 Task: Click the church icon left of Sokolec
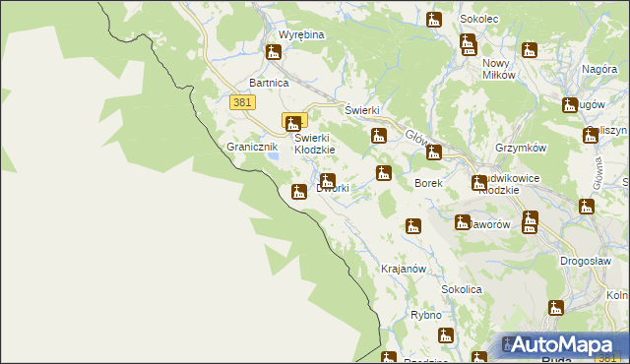(434, 20)
